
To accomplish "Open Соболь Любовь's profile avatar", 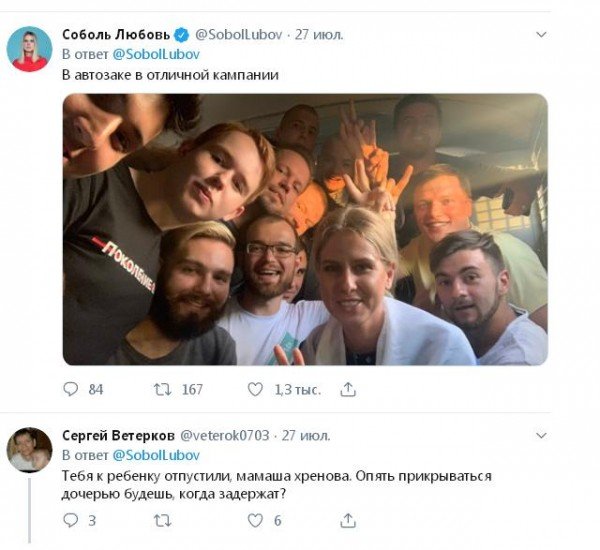I will click(29, 49).
